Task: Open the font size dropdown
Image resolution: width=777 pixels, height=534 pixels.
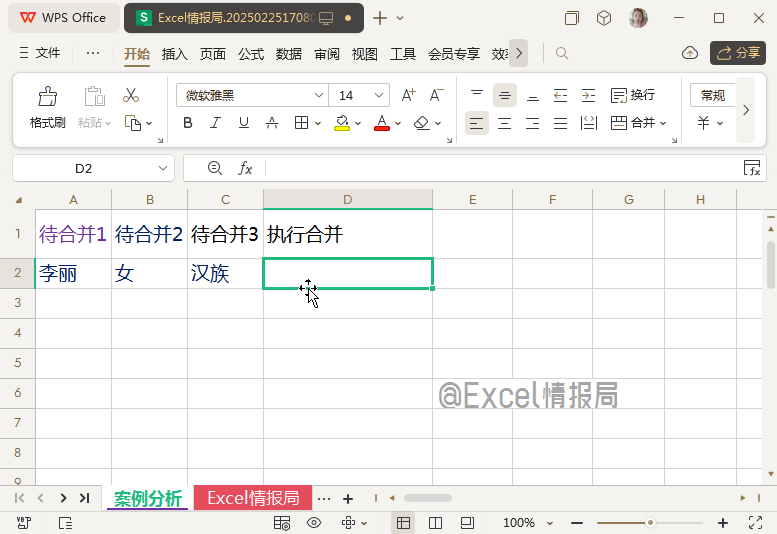Action: pos(379,95)
